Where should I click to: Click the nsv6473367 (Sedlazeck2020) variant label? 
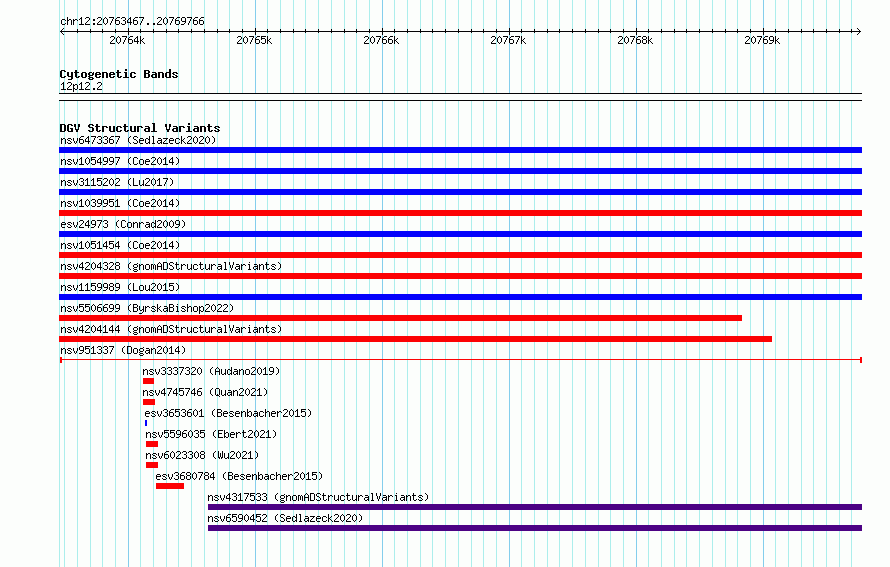(138, 140)
